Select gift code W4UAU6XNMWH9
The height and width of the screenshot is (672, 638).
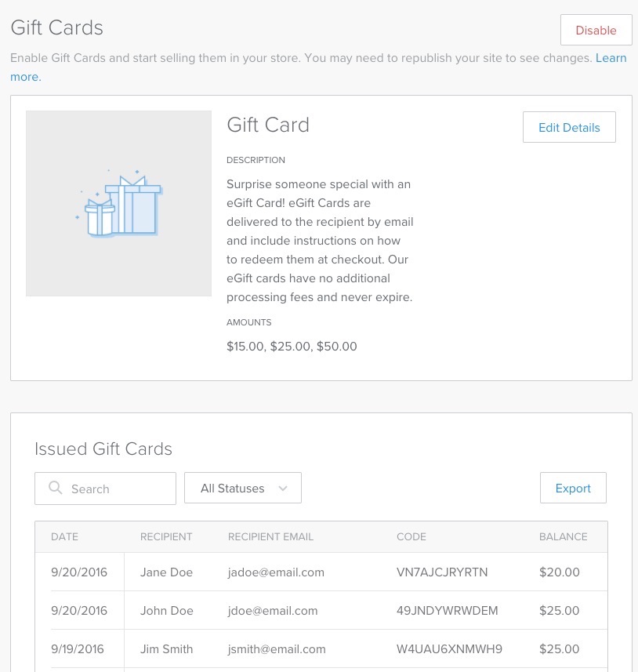(x=449, y=648)
